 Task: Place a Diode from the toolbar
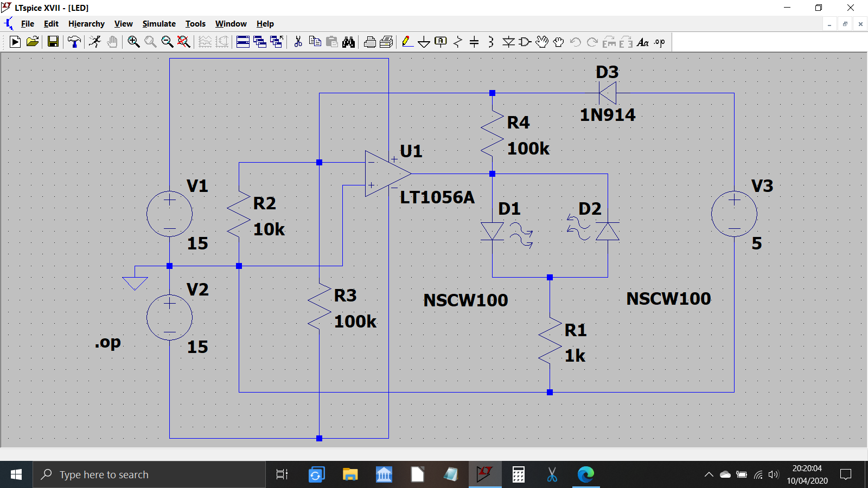[508, 42]
